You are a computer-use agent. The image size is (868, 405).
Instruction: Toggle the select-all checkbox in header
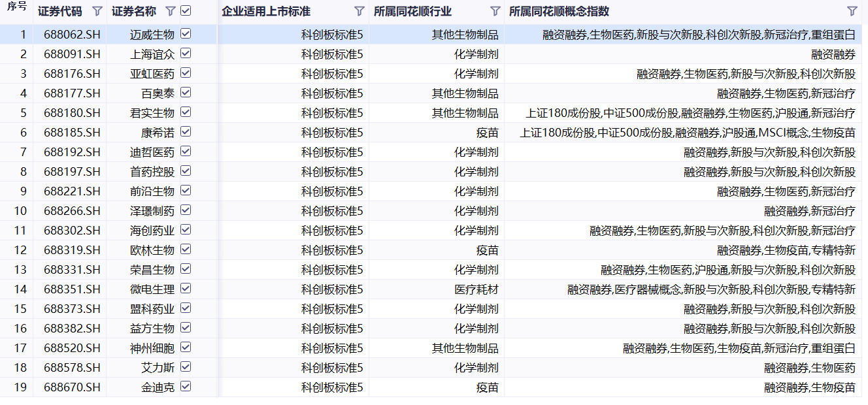186,11
